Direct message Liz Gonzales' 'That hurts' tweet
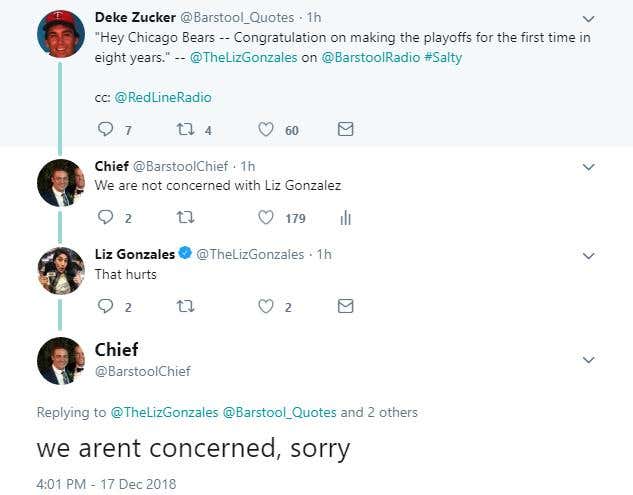Viewport: 633px width, 495px height. point(345,307)
